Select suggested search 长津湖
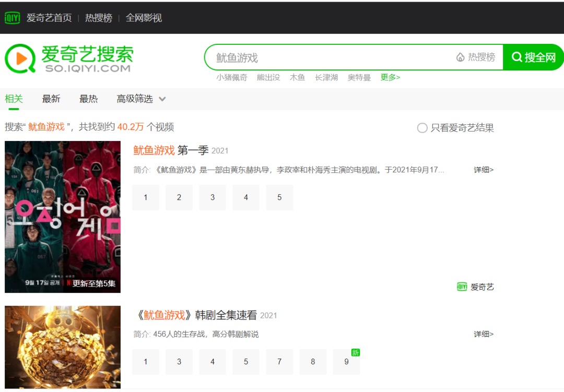 326,77
